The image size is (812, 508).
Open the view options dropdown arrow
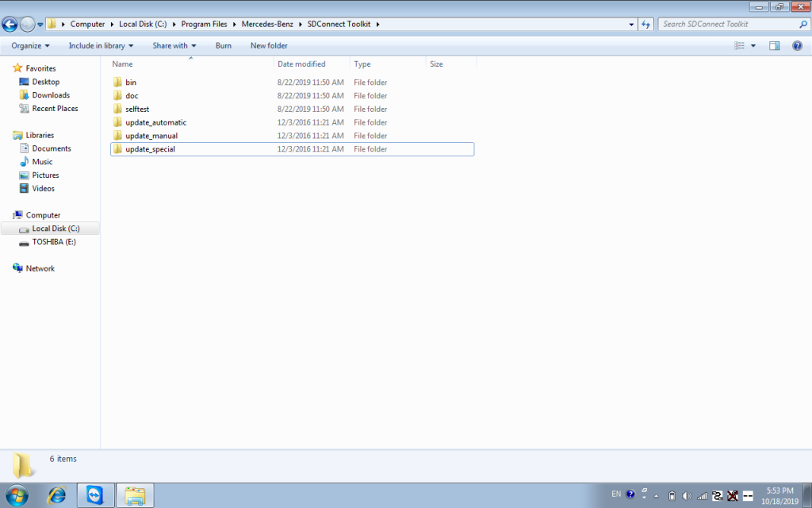pyautogui.click(x=753, y=45)
